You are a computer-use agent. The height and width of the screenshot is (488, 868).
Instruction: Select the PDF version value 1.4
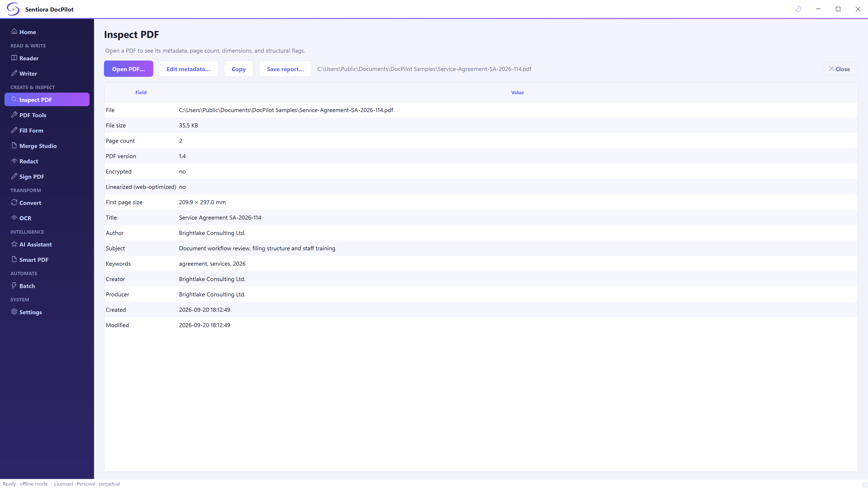pos(182,156)
